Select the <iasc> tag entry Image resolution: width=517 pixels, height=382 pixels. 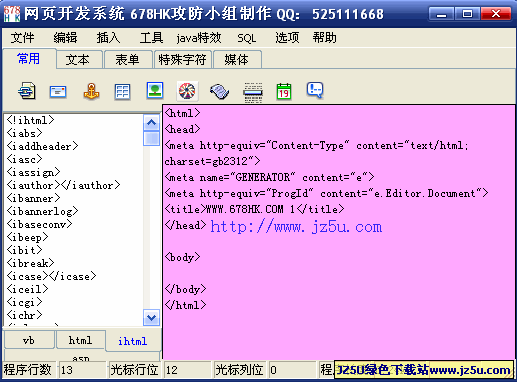(24, 159)
